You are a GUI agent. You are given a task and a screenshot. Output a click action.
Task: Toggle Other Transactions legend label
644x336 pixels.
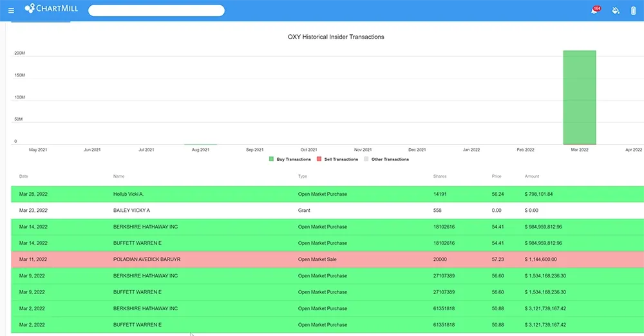tap(390, 160)
